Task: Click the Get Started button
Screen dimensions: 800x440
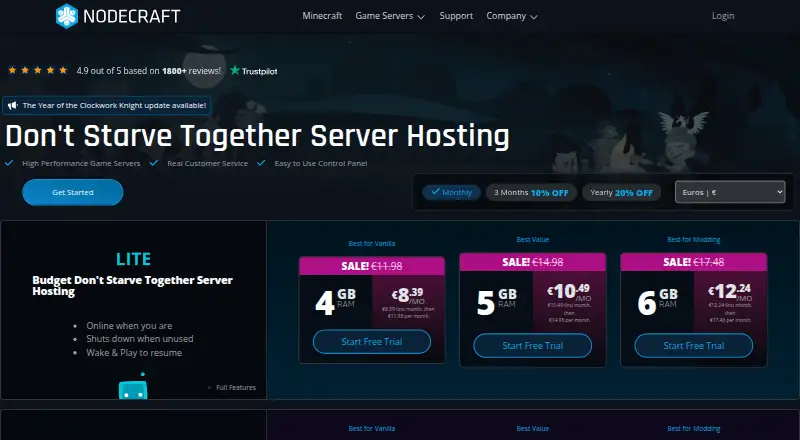Action: click(x=72, y=192)
